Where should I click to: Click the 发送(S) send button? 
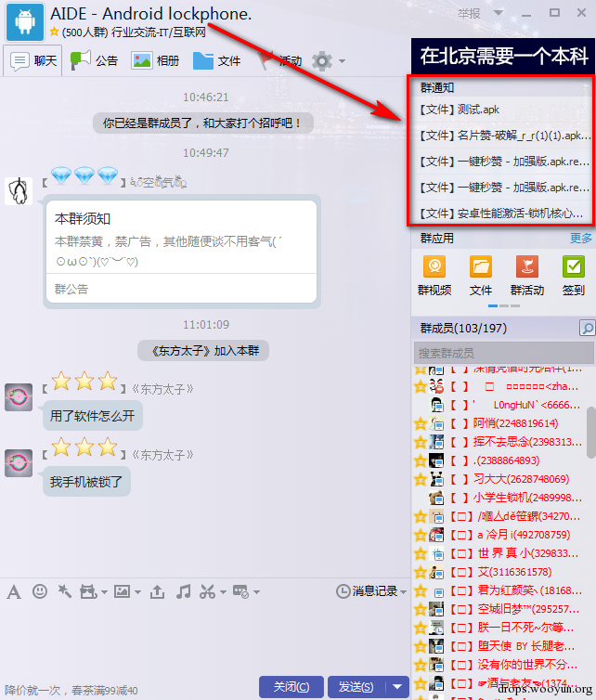[x=356, y=687]
